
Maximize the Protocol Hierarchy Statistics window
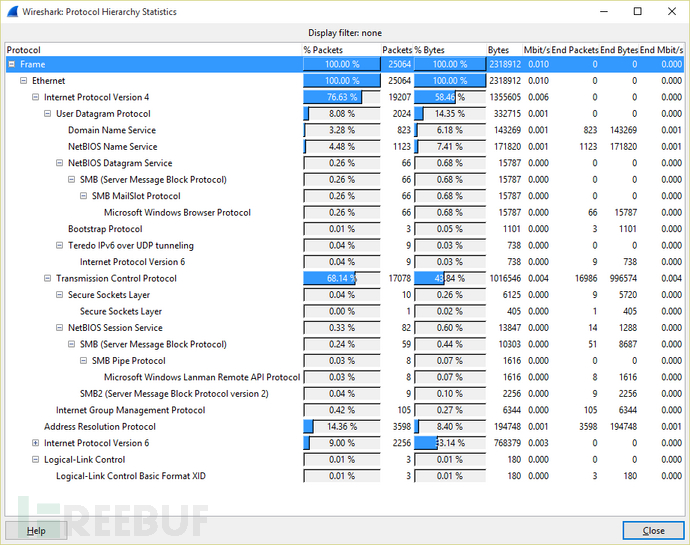pyautogui.click(x=637, y=11)
